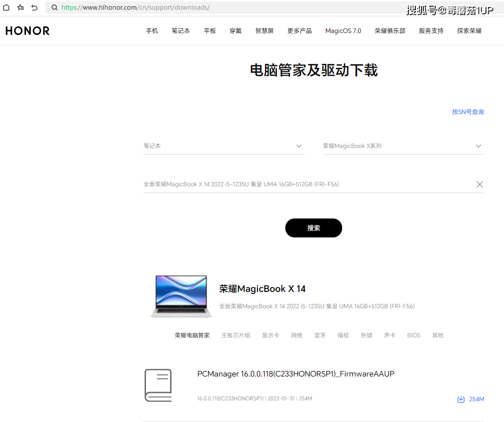Open the 荣耀MagicBook X系列 dropdown
The image size is (504, 422).
403,146
